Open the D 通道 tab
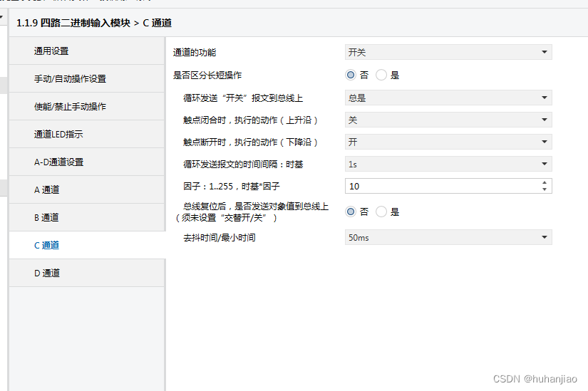588x391 pixels. click(46, 273)
